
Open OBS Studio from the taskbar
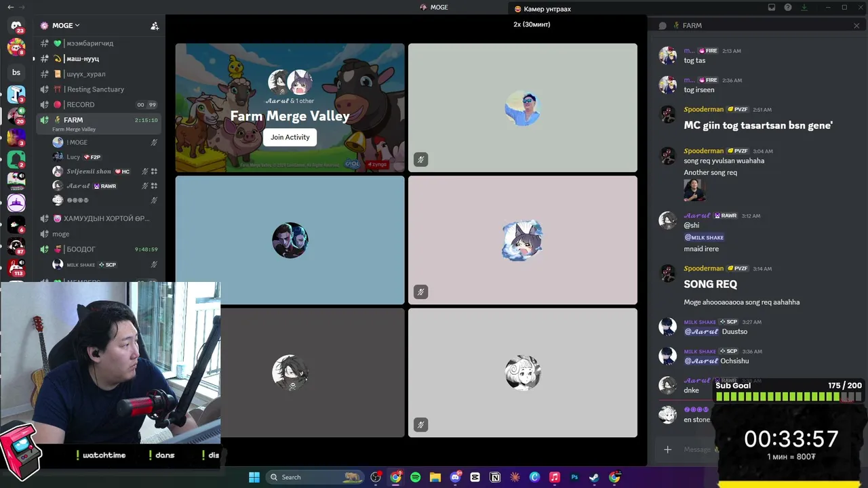tap(376, 477)
